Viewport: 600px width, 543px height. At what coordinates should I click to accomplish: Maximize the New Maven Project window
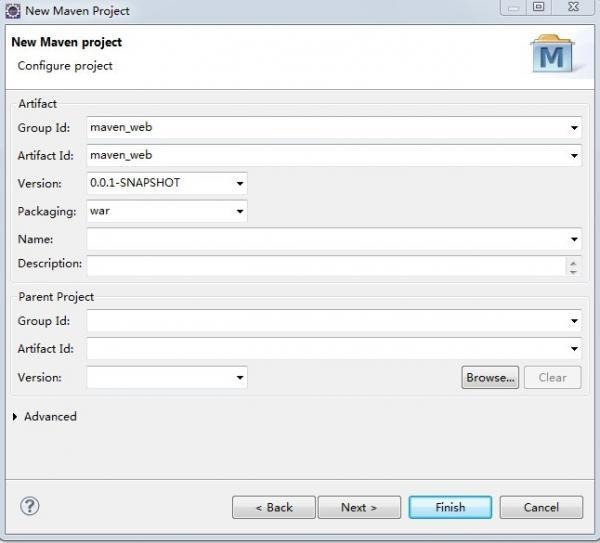[x=538, y=7]
